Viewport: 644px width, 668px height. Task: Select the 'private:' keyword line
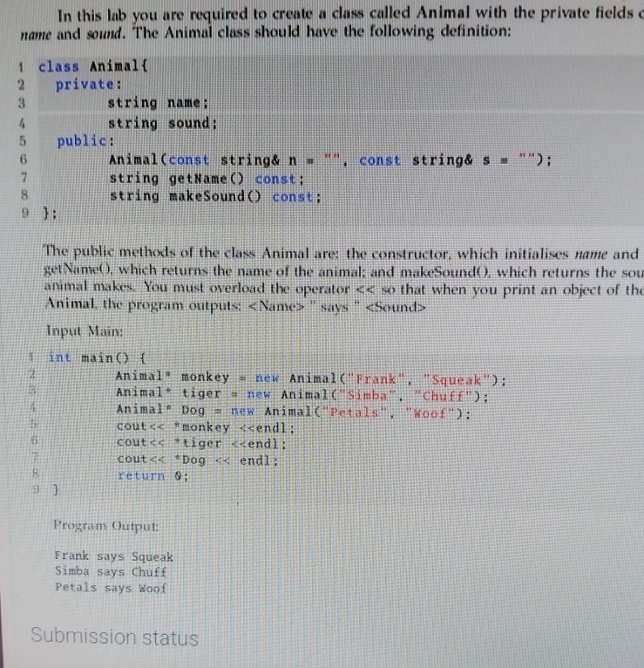[x=89, y=85]
